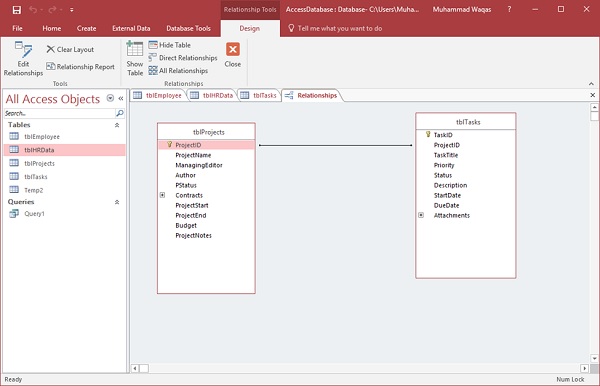Click the magnifier icon in the search box

(120, 113)
